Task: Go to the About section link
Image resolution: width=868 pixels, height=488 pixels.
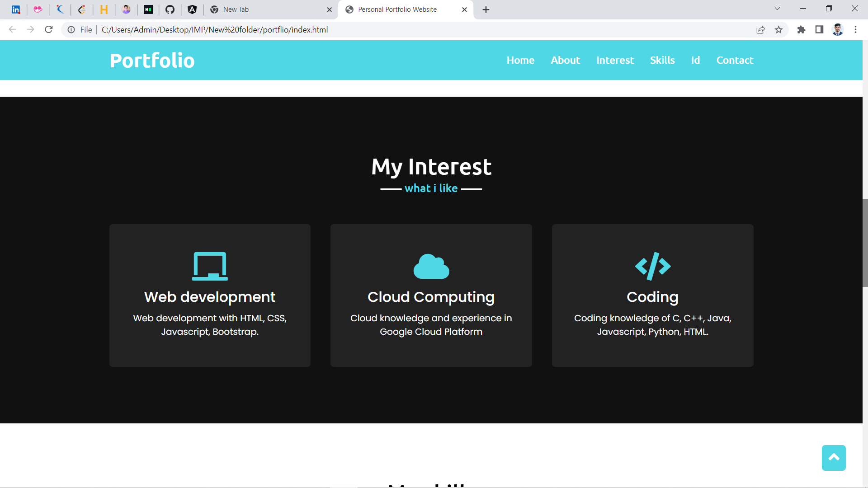Action: (x=565, y=60)
